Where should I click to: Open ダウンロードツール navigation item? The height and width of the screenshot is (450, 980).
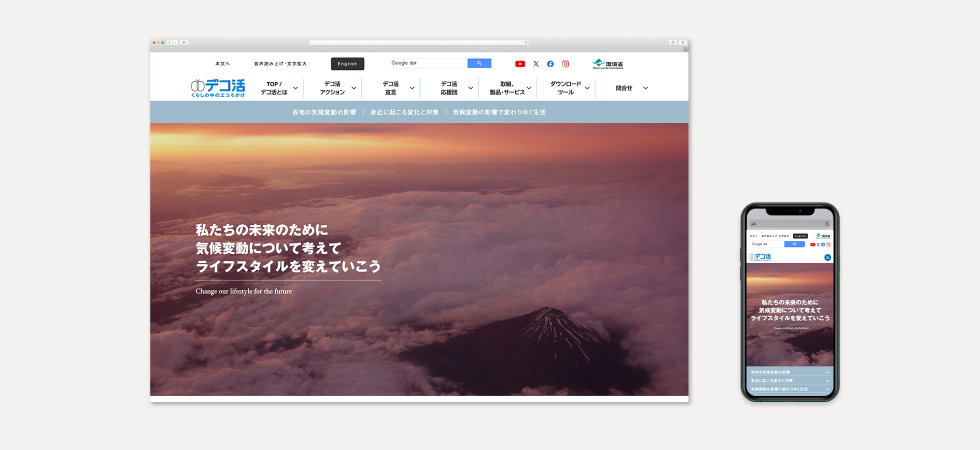pyautogui.click(x=565, y=88)
